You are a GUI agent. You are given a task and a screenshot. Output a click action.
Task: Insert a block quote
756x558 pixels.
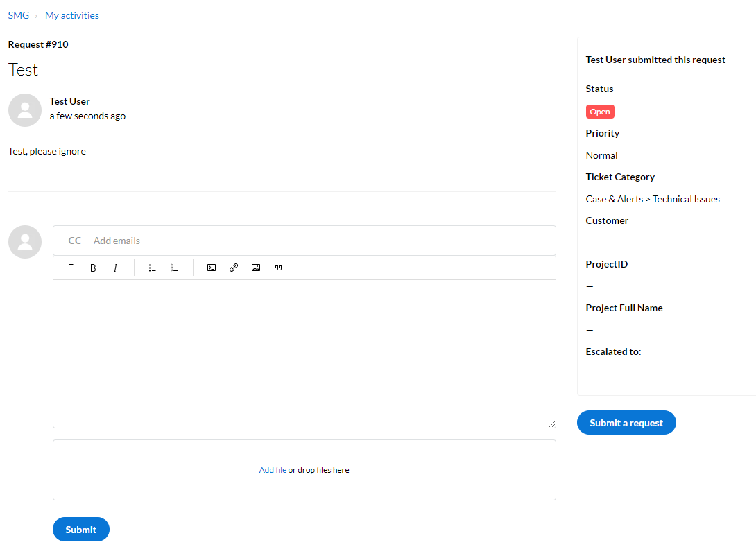278,268
